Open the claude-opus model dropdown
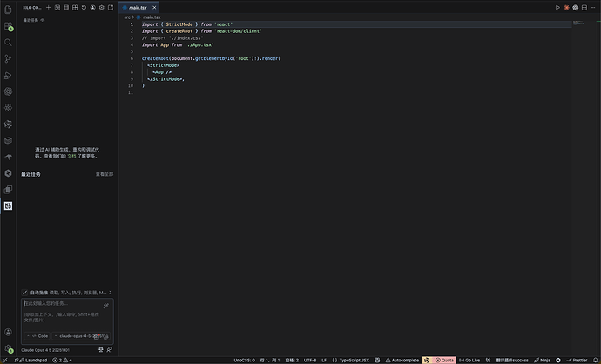601x364 pixels. tap(81, 336)
